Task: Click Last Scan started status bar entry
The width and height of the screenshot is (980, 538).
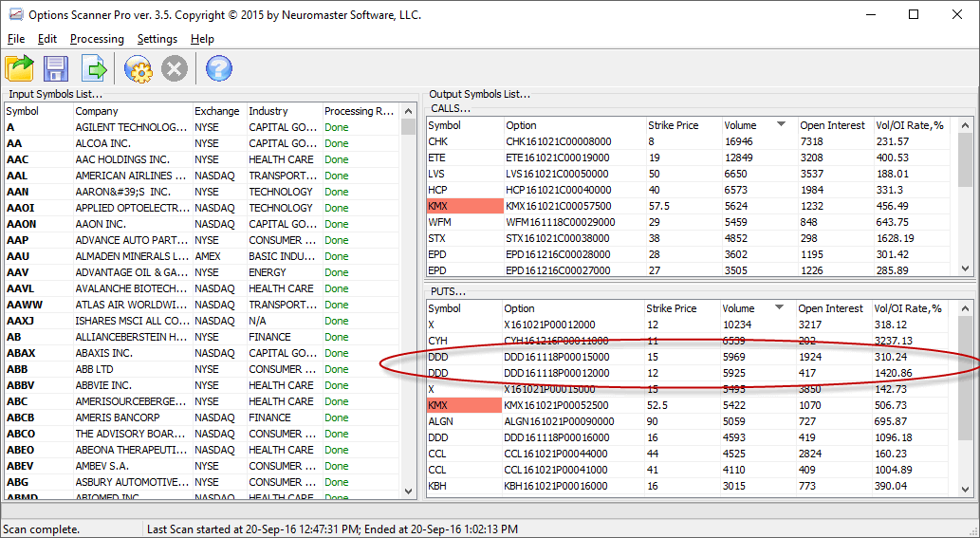Action: point(332,529)
